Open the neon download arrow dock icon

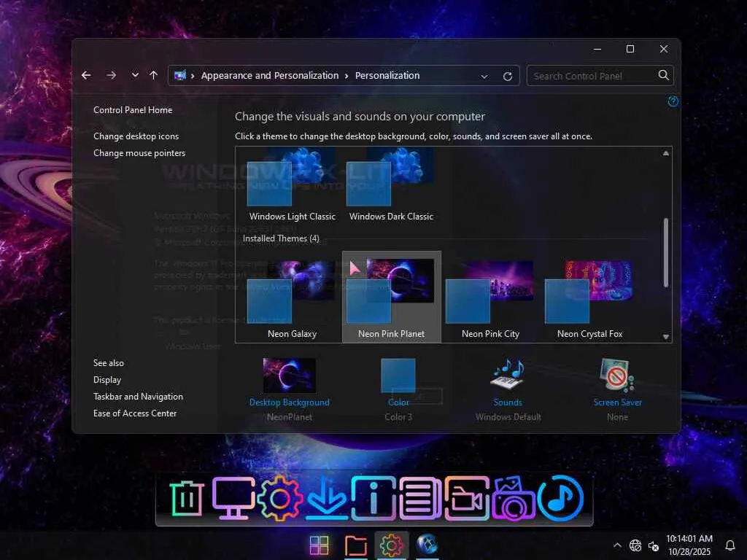[x=326, y=498]
